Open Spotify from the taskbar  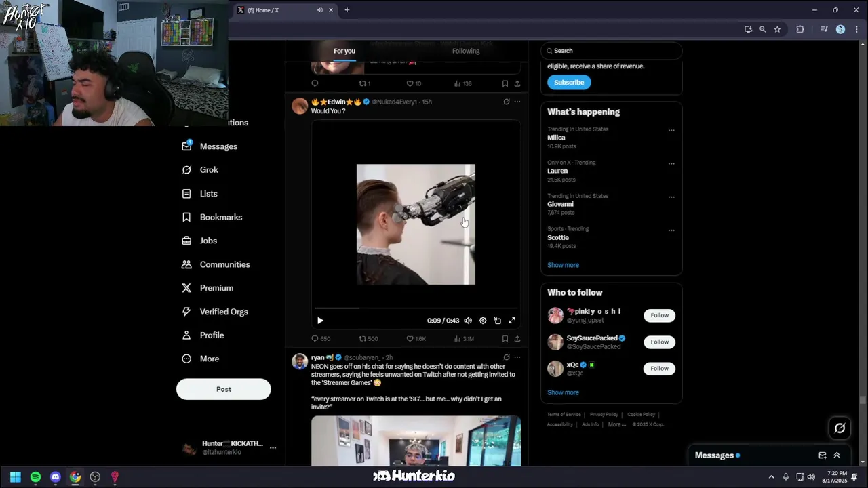(35, 477)
